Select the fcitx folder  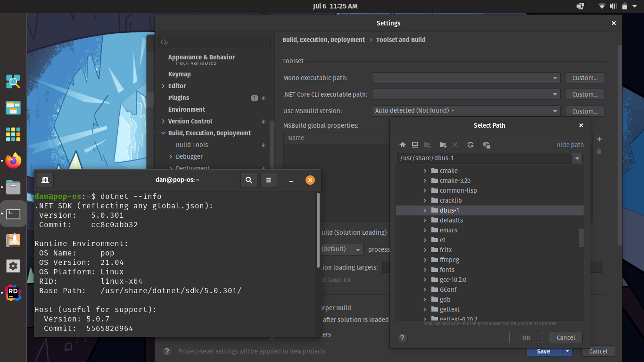pos(446,250)
